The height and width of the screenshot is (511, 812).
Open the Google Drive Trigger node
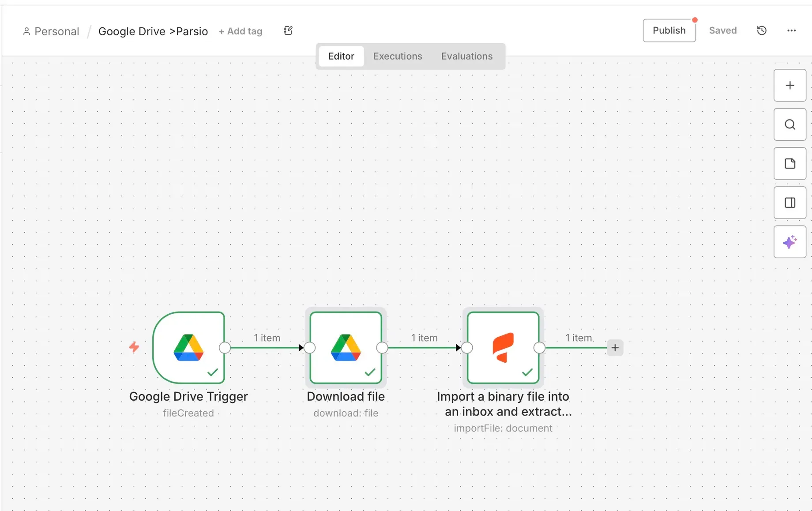[188, 348]
